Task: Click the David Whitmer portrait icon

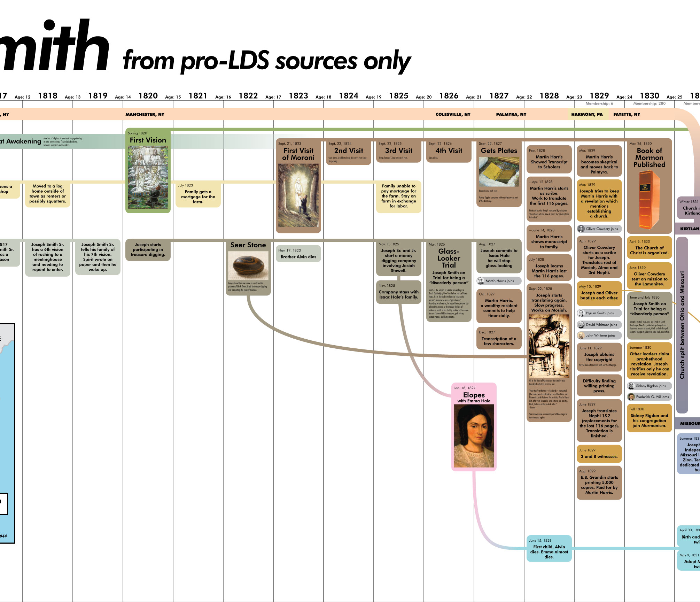Action: coord(581,325)
